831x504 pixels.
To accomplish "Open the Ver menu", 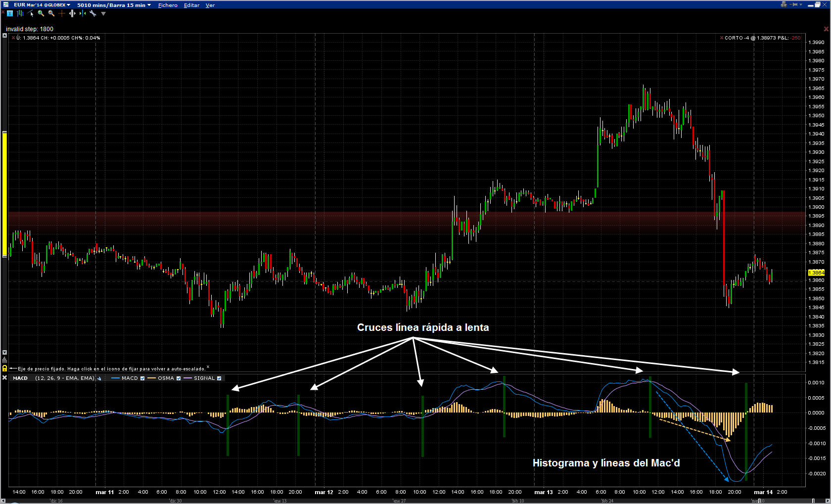I will [210, 5].
